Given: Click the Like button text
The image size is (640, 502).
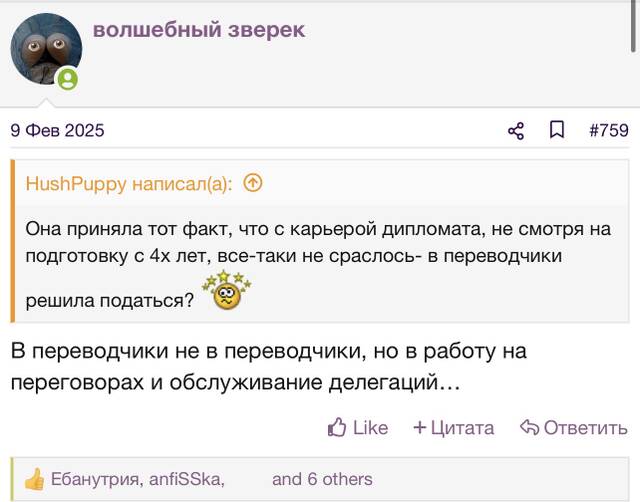Looking at the screenshot, I should tap(370, 428).
